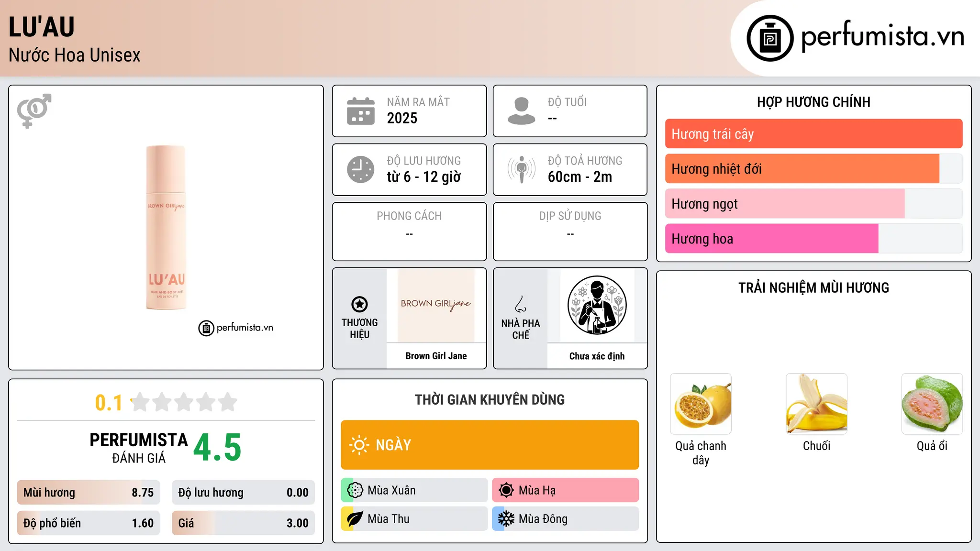
Task: Click the Perfumista rating score 4.5
Action: pos(217,448)
